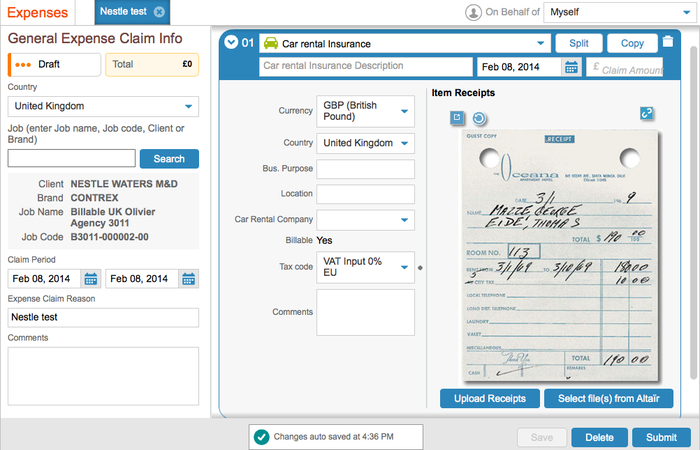700x450 pixels.
Task: Delete expense item with trash icon
Action: 668,42
